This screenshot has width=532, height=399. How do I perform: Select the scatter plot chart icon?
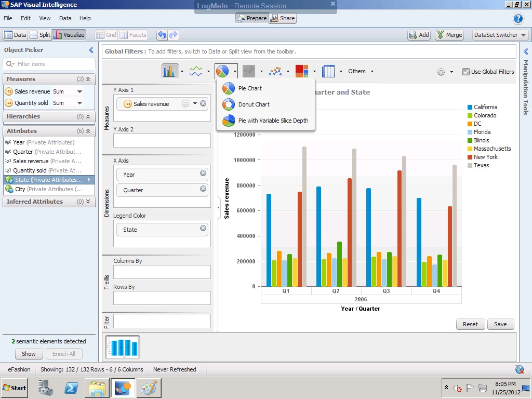[275, 71]
